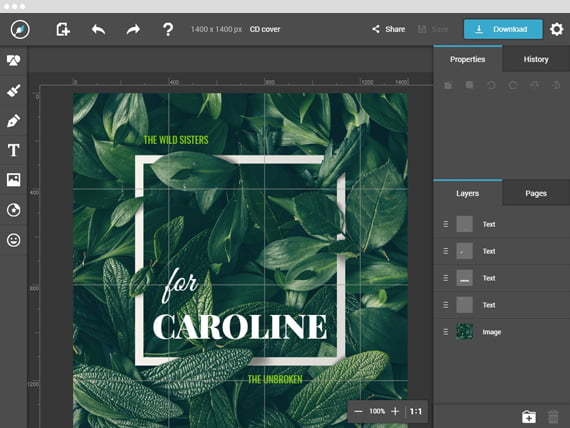Screen dimensions: 570x428
Task: Open the star sticker tool
Action: [x=13, y=210]
